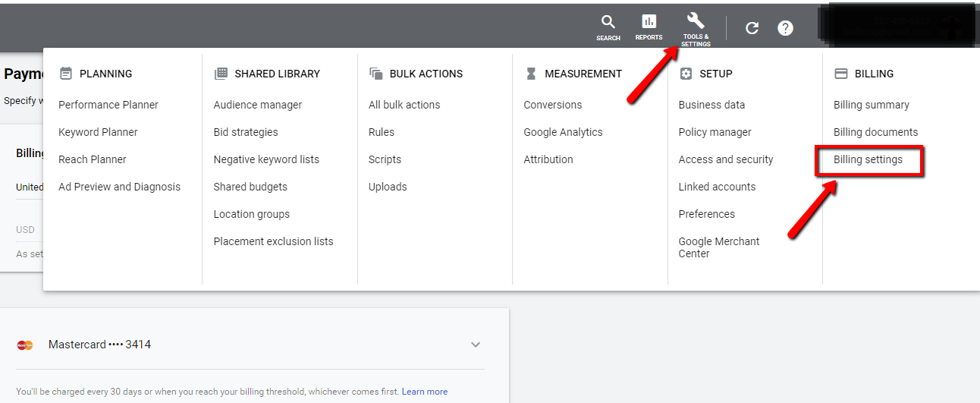The width and height of the screenshot is (980, 403).
Task: Click the USD currency text
Action: [x=25, y=229]
